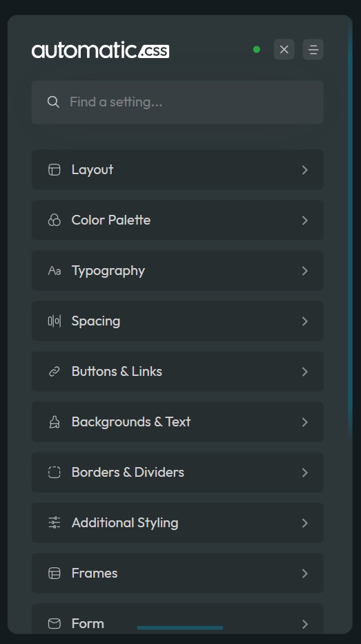Screen dimensions: 361x644
Task: Click the Backgrounds & Text paint icon
Action: [54, 422]
